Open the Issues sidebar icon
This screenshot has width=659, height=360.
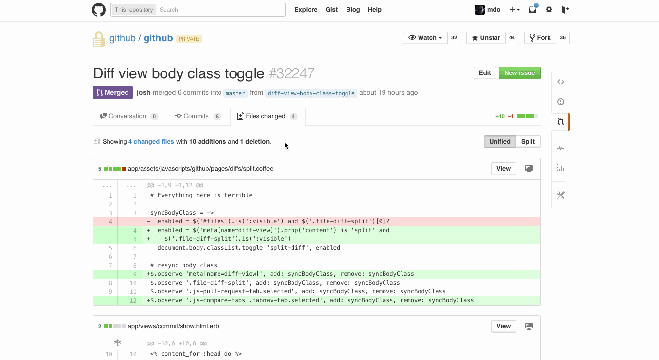(561, 102)
